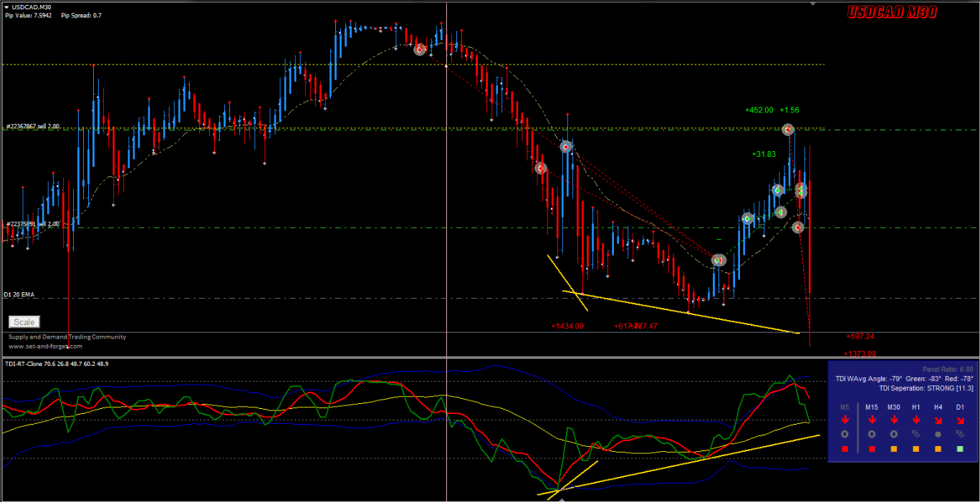Click the 'D1 20 EMA' line label

point(19,295)
